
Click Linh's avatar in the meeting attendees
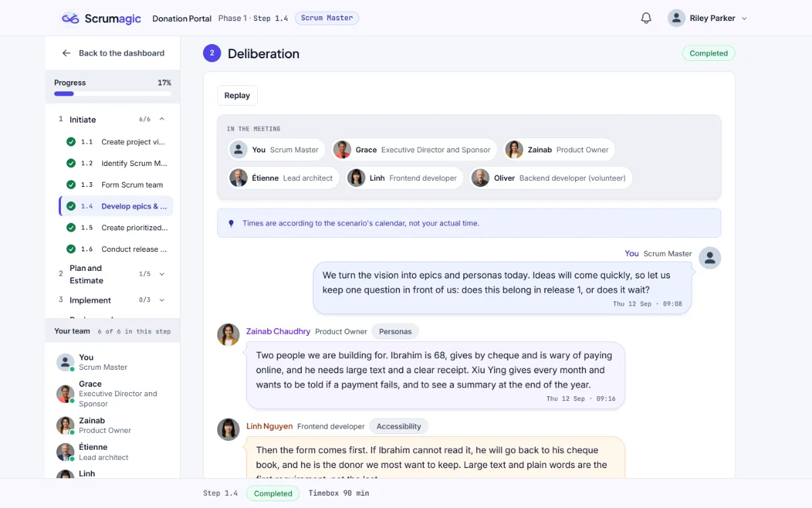point(357,178)
